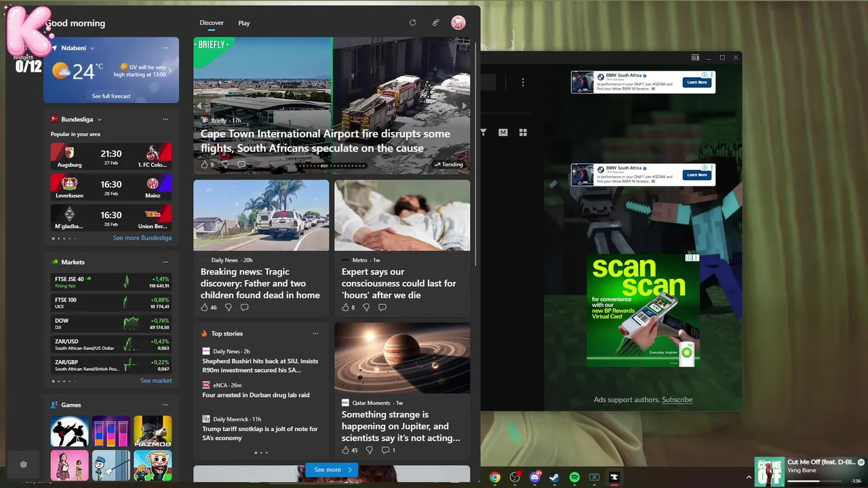Open the Leverkusen vs Mainz match

(x=111, y=186)
